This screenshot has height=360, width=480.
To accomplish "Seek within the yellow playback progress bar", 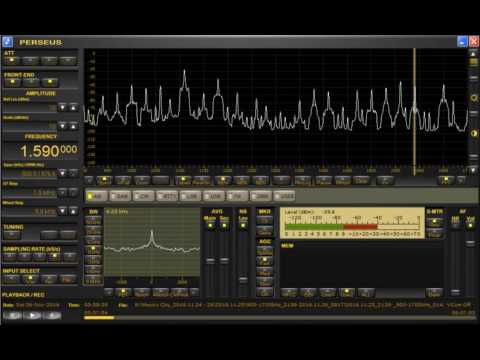I will [99, 318].
